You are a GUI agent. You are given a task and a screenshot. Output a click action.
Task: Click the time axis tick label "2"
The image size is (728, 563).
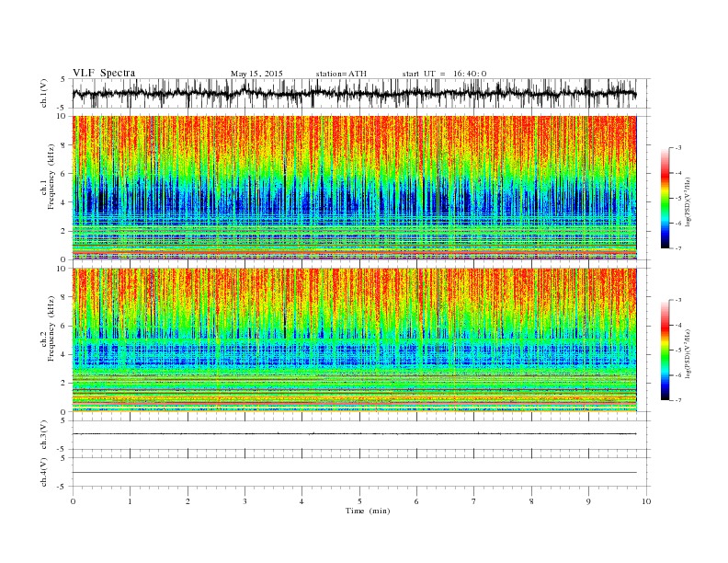point(188,501)
